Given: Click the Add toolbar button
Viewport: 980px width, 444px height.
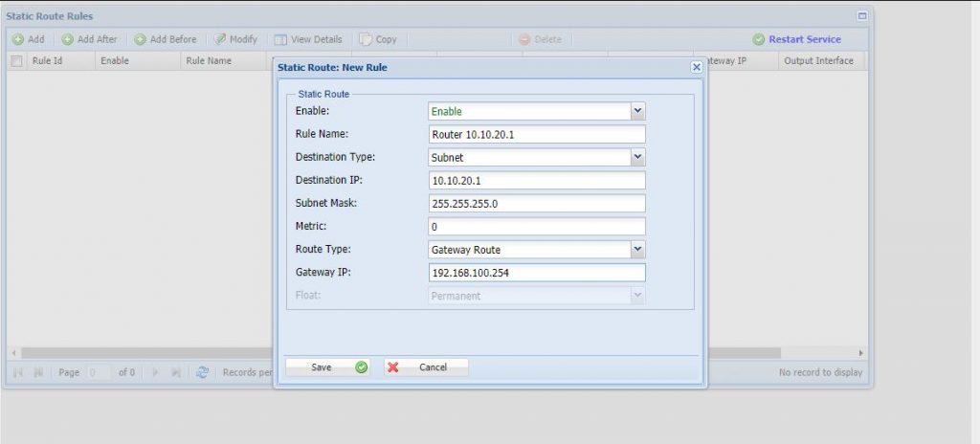Looking at the screenshot, I should (x=29, y=39).
